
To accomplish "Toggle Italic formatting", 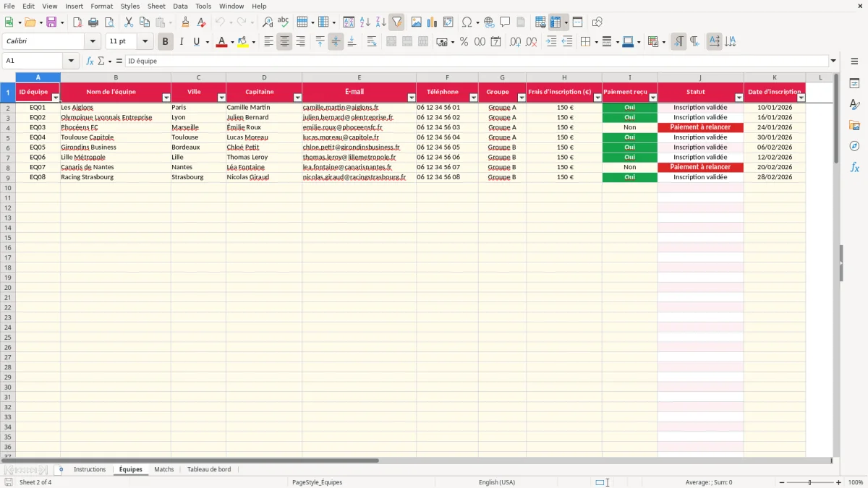I will (x=181, y=42).
